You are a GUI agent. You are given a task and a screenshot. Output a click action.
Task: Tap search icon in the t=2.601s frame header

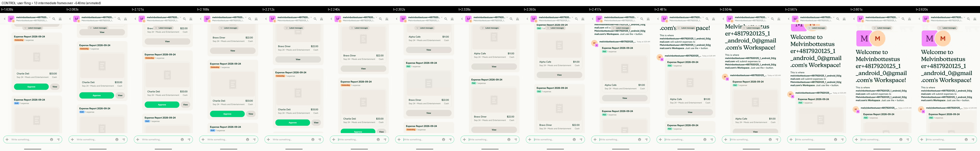click(903, 19)
